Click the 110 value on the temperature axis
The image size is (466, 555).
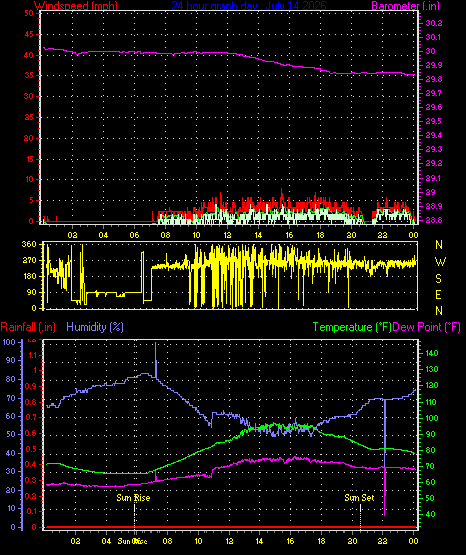click(432, 402)
